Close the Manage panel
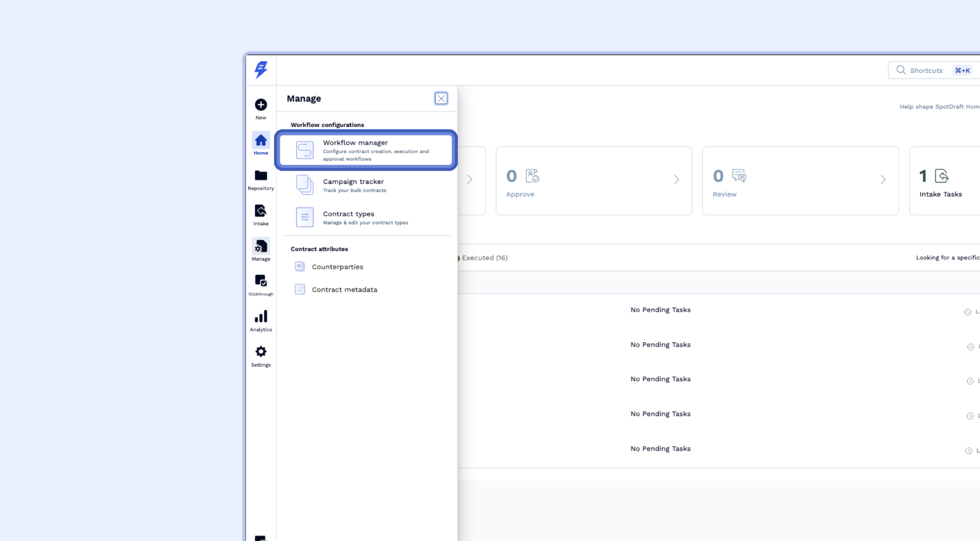 441,99
